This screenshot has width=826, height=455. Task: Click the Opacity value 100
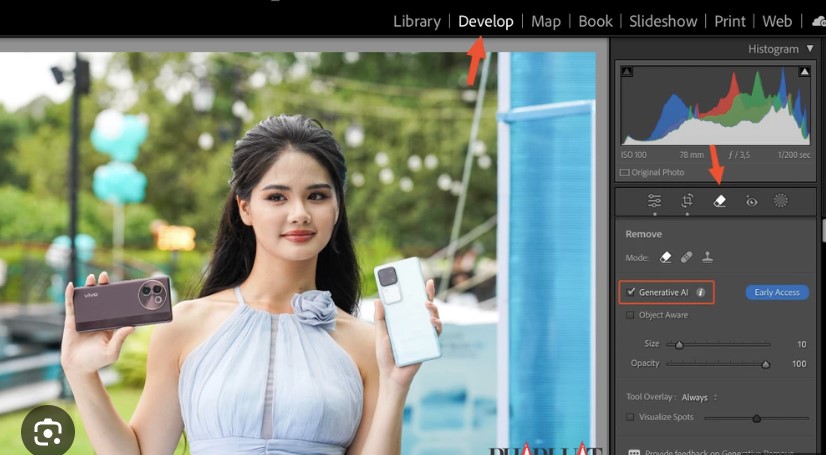tap(799, 364)
